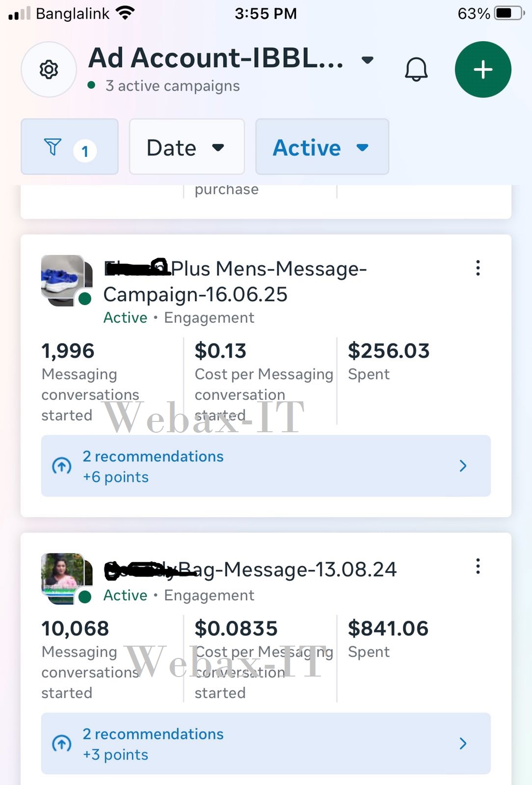This screenshot has width=532, height=785.
Task: Open chevron on 2 recommendations +6 points
Action: [463, 466]
